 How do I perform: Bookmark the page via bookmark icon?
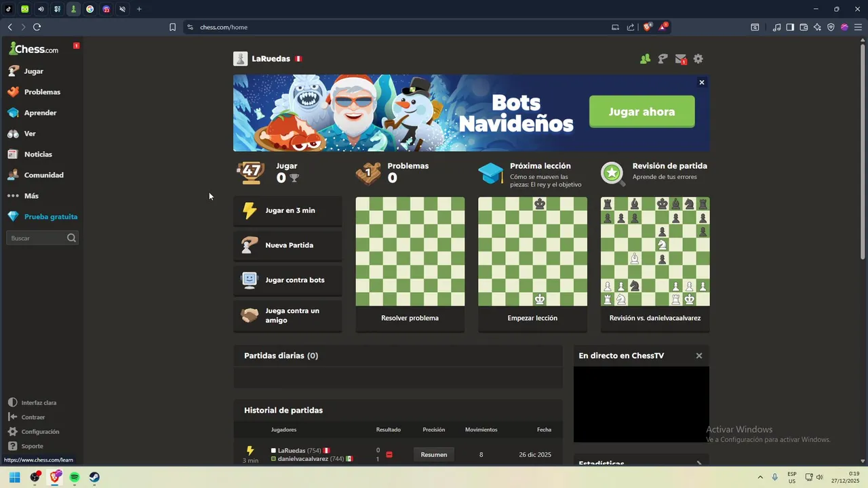(x=172, y=27)
